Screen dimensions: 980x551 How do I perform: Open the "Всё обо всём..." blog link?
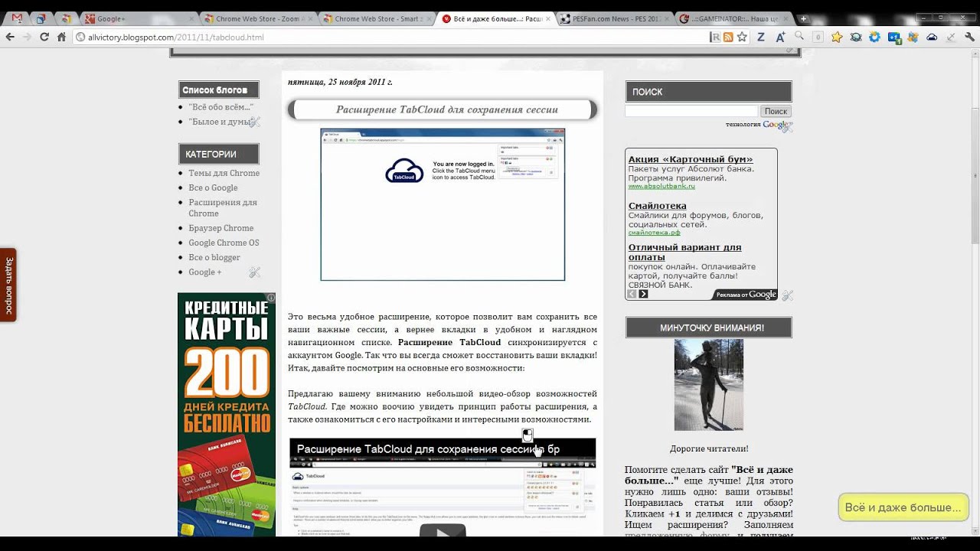[220, 107]
